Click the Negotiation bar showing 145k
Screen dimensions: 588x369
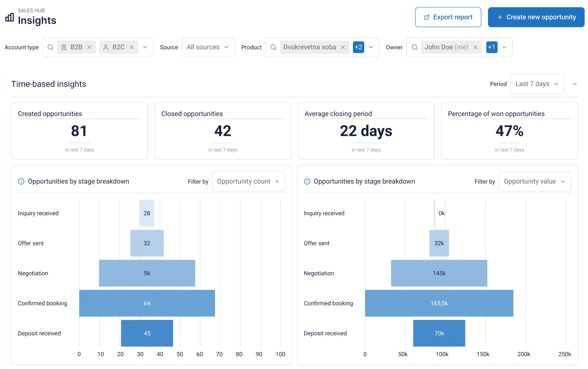coord(439,273)
